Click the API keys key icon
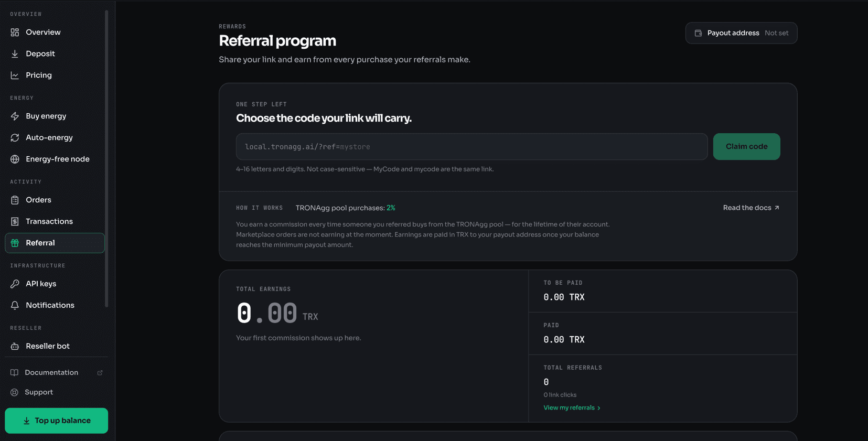This screenshot has height=441, width=868. point(15,284)
